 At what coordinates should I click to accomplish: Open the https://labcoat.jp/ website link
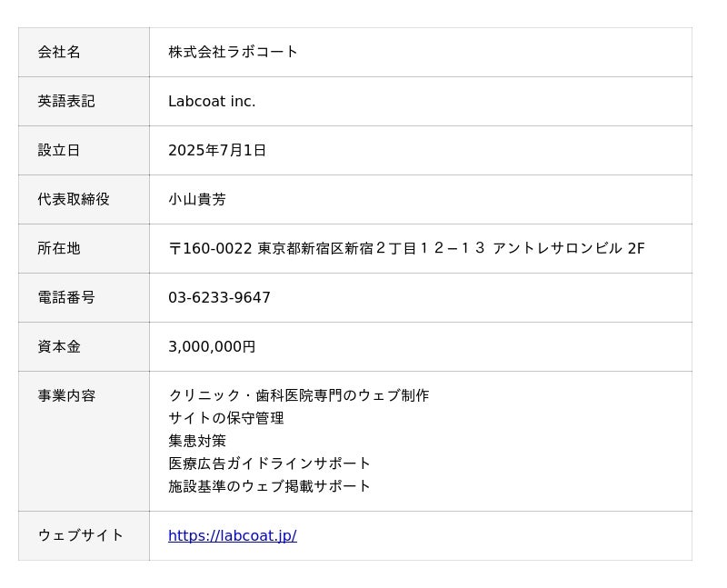pyautogui.click(x=233, y=535)
